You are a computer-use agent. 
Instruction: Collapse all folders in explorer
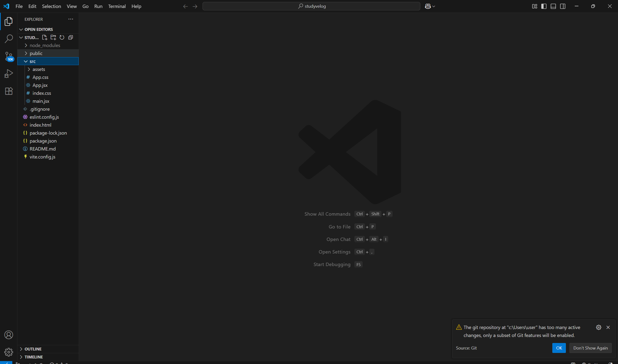(x=71, y=38)
